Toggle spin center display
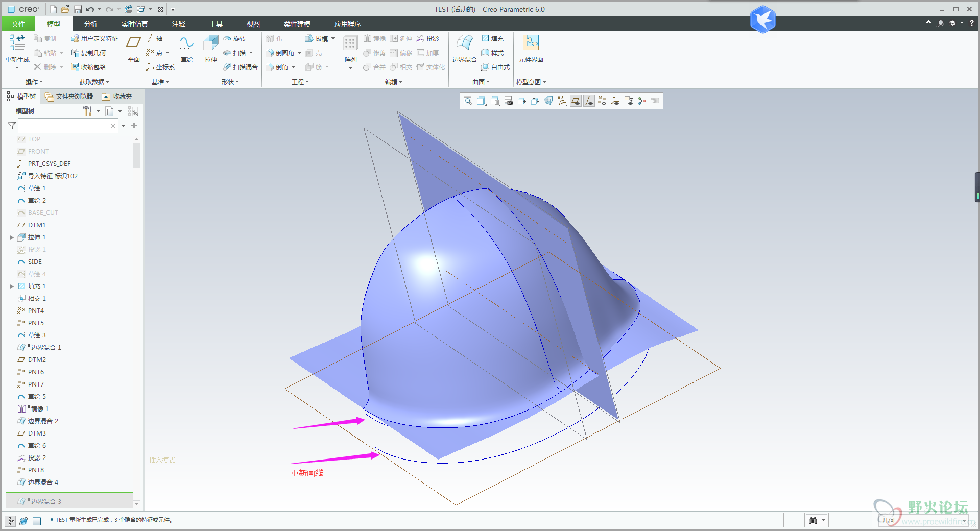The image size is (980, 531). 642,101
